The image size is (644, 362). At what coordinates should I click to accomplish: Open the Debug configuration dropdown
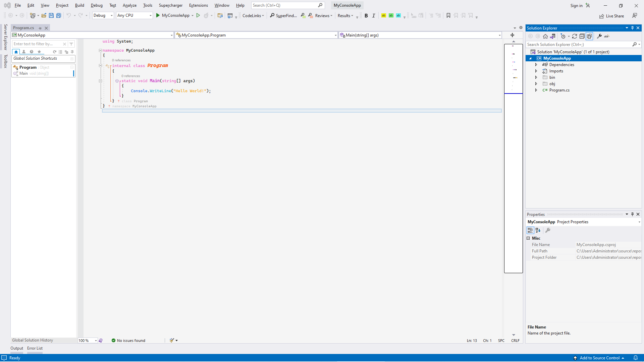(x=103, y=15)
